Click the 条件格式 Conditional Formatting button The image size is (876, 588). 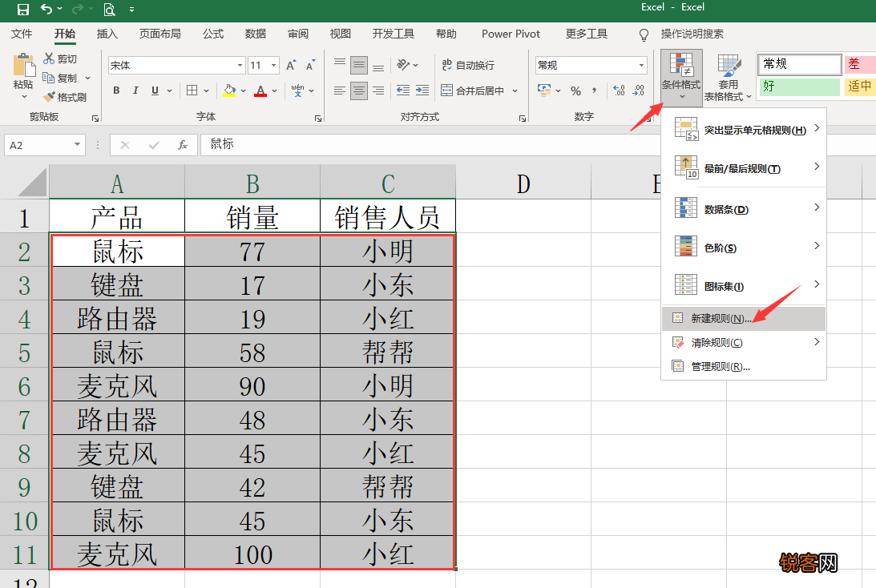click(x=681, y=78)
